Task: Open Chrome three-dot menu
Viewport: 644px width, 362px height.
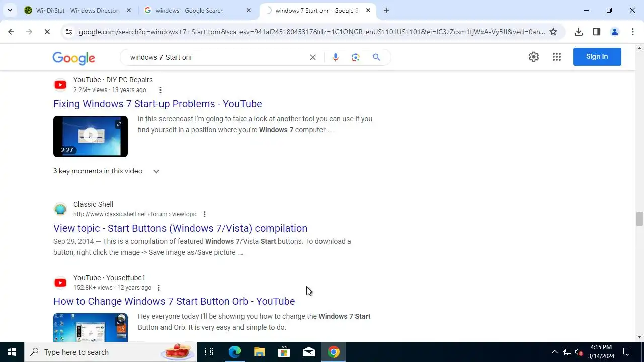Action: (633, 32)
